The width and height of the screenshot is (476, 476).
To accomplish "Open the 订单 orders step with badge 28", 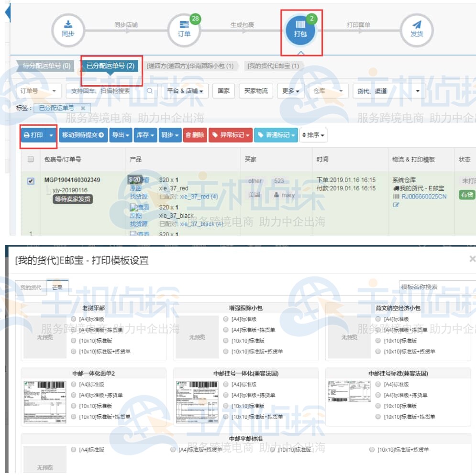I will [x=184, y=29].
